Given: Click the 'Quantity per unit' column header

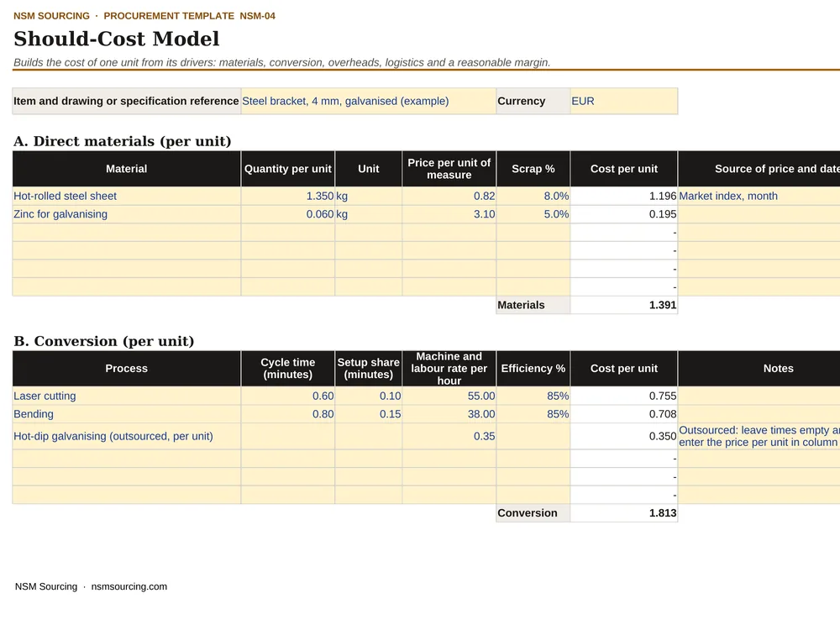Looking at the screenshot, I should click(288, 169).
